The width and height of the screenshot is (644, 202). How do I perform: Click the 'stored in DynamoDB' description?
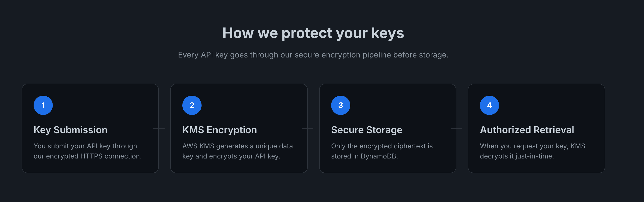click(382, 151)
